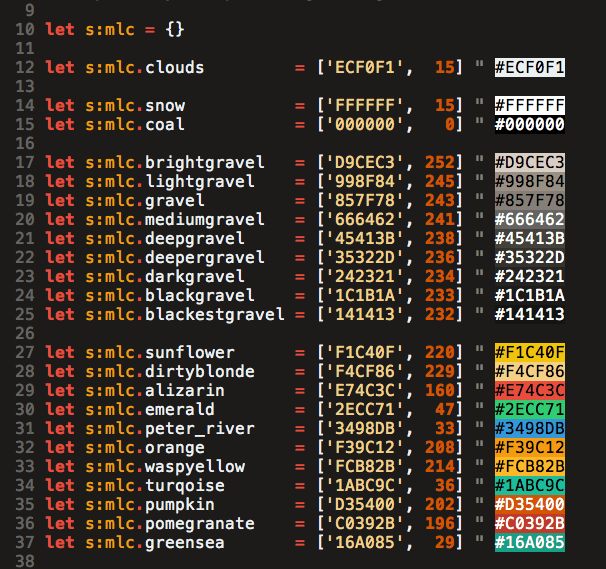Click the string 'F1C40F' in the list
Viewport: 606px width, 569px height.
365,352
